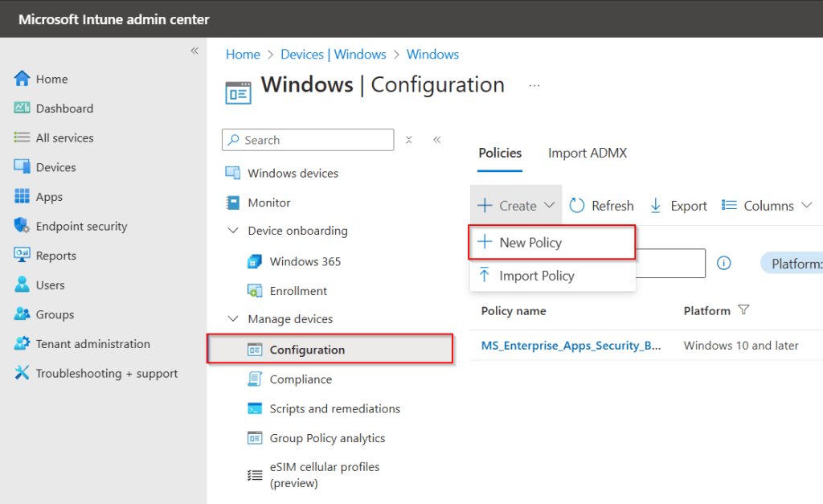This screenshot has width=823, height=504.
Task: Click the Troubleshooting + support wrench icon
Action: 22,374
